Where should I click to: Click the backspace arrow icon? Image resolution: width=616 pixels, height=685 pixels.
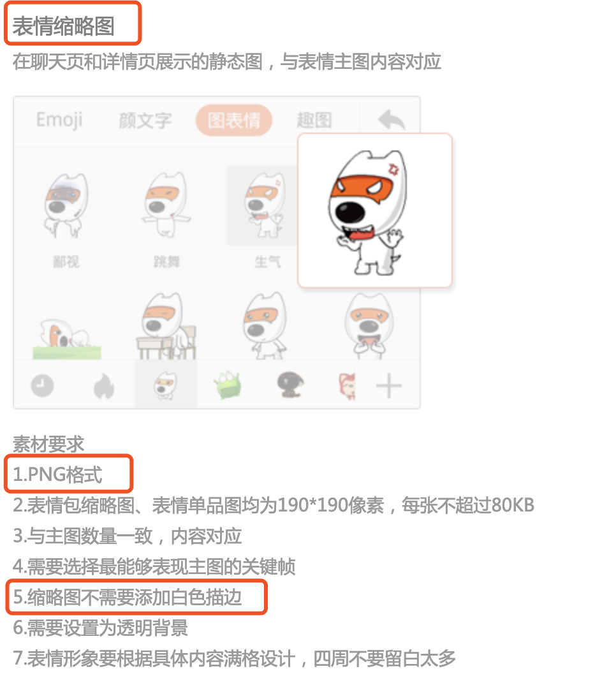(391, 120)
